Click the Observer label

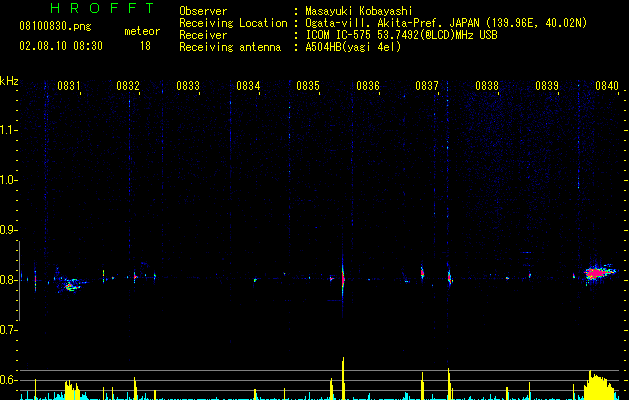coord(203,11)
